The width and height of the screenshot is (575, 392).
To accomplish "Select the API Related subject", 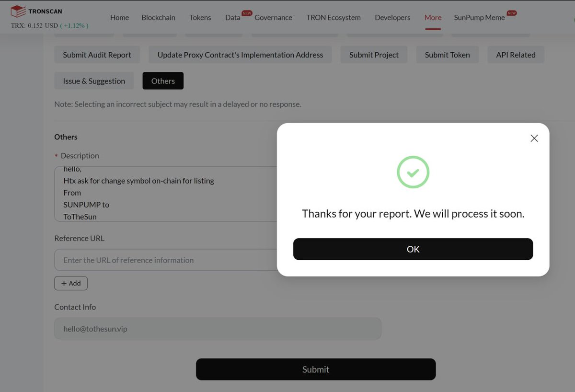I will (x=516, y=55).
